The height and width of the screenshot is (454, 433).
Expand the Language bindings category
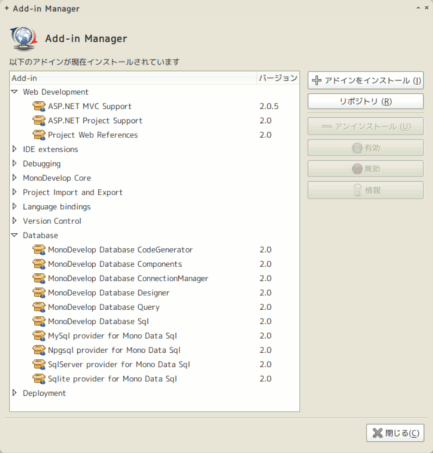click(14, 206)
